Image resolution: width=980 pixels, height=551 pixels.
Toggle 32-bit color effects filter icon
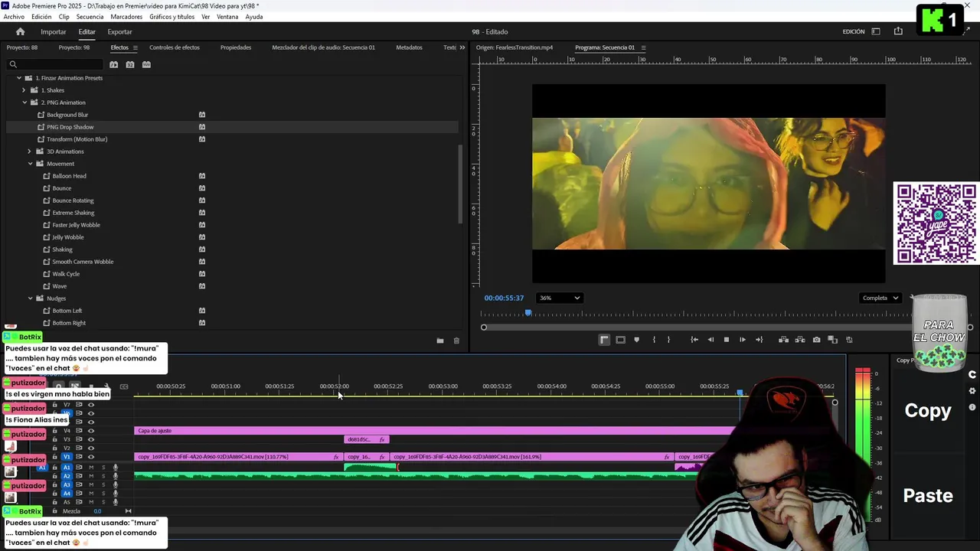[130, 64]
